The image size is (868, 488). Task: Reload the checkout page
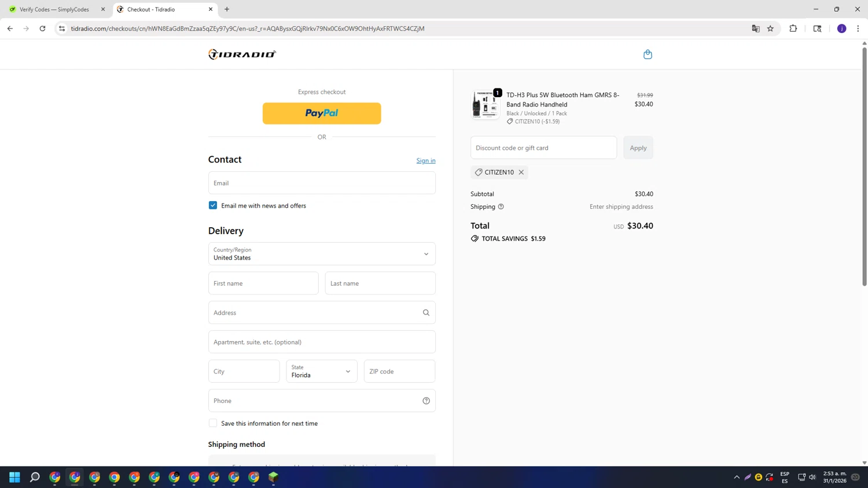click(x=42, y=28)
